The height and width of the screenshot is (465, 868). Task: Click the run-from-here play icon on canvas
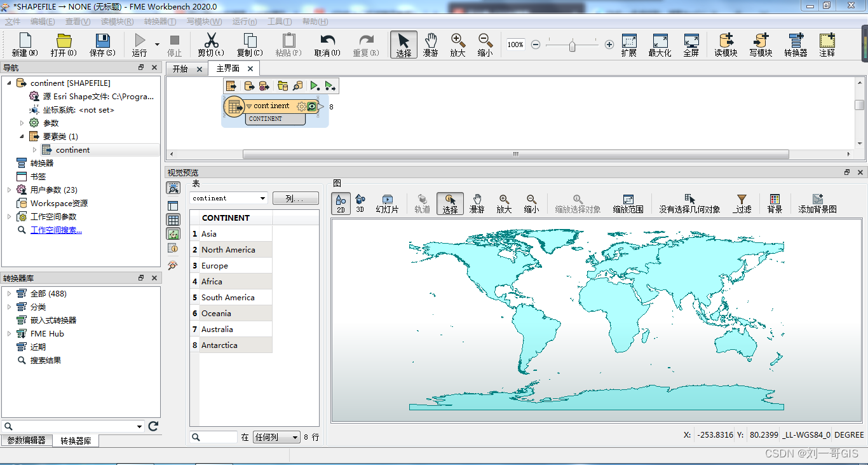coord(330,86)
